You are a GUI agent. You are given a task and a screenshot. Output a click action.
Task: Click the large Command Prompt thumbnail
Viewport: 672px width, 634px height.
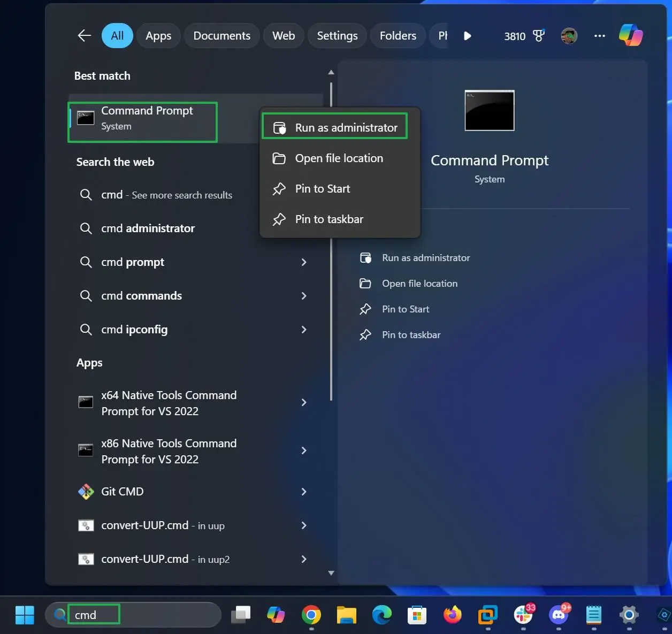[490, 110]
